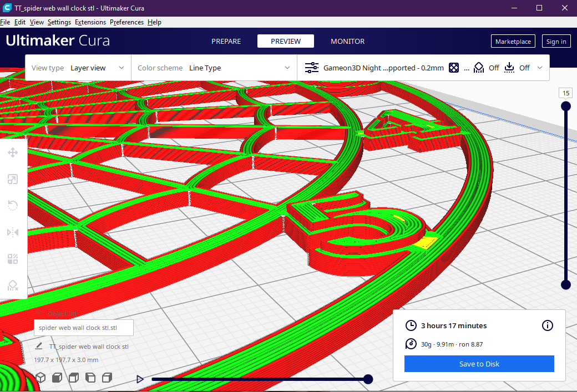Switch to top view camera icon
The width and height of the screenshot is (577, 392).
click(74, 378)
